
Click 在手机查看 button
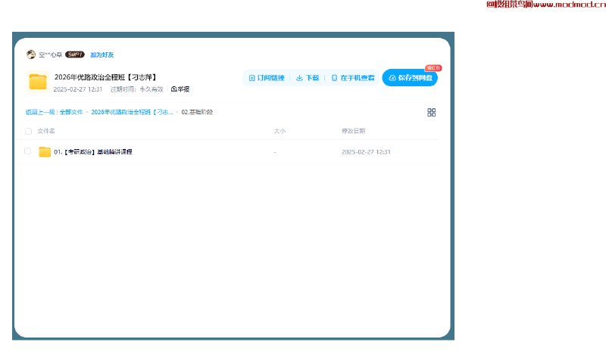[x=353, y=78]
